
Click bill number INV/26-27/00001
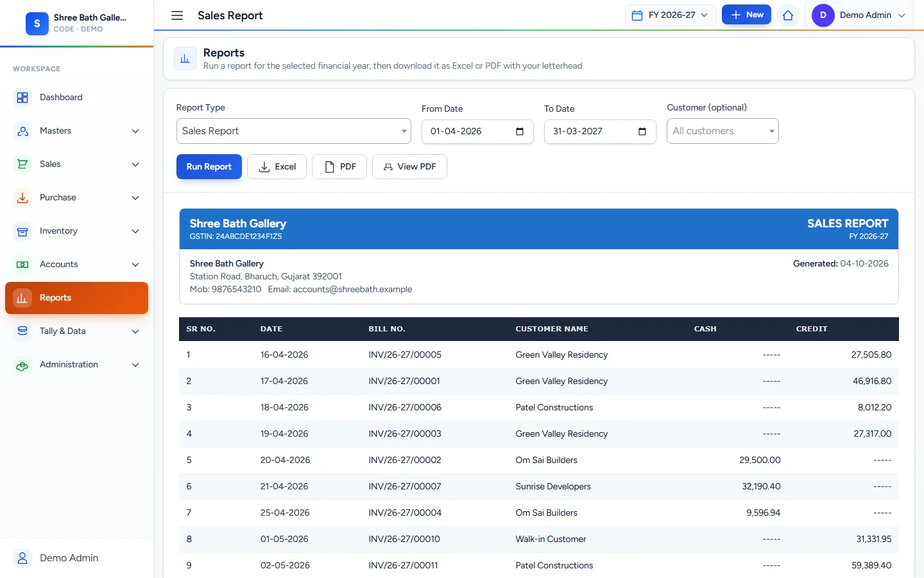coord(404,381)
